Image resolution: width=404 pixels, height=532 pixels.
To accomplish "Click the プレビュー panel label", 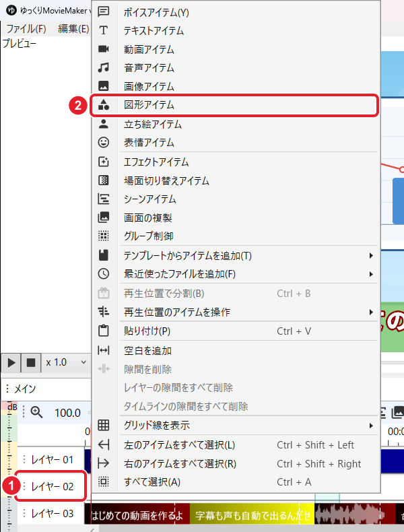I will 20,43.
